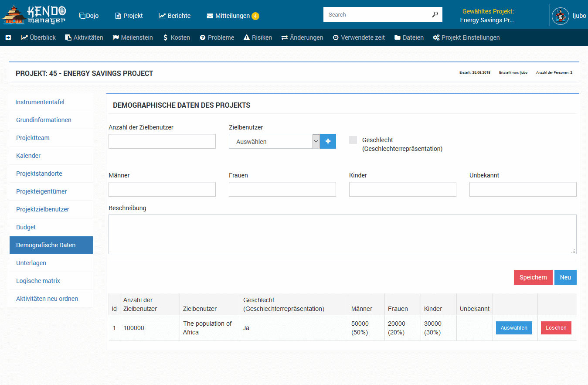Click the Kendo Manager logo
Image resolution: width=588 pixels, height=385 pixels.
(x=34, y=14)
